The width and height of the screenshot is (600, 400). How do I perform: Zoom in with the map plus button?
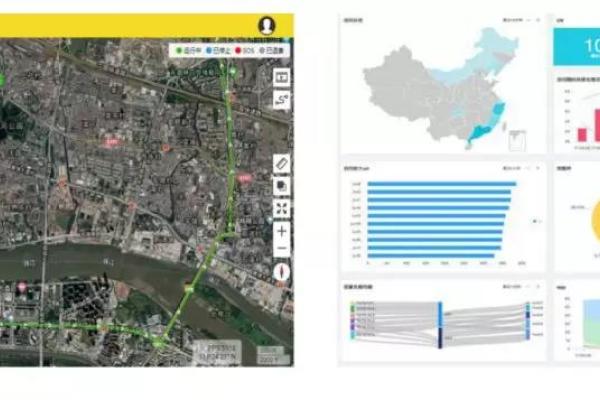(282, 231)
